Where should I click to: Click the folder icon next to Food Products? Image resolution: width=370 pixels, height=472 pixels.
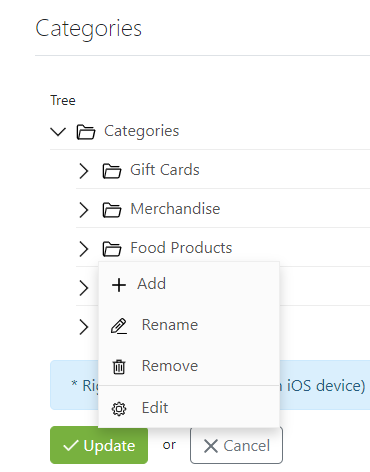click(112, 249)
